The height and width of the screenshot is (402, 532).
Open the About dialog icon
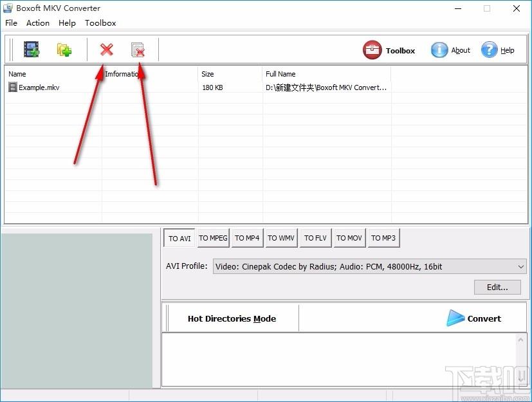[439, 50]
